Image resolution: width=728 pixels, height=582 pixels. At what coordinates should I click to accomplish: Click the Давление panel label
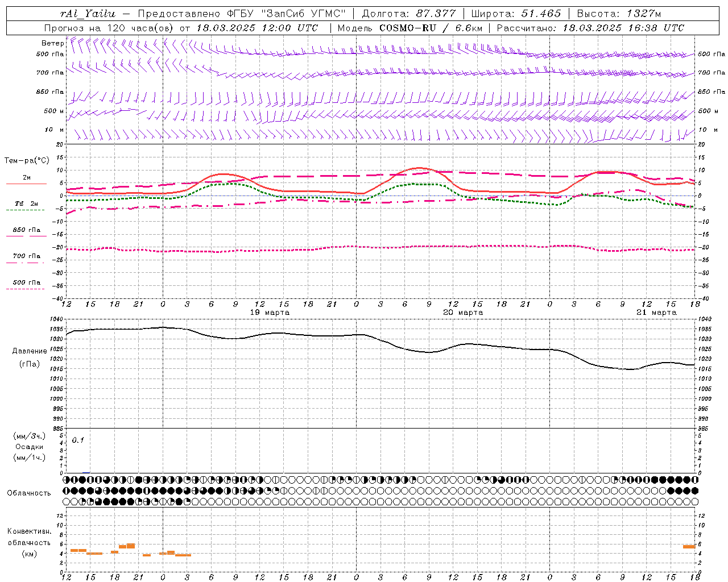tap(30, 351)
